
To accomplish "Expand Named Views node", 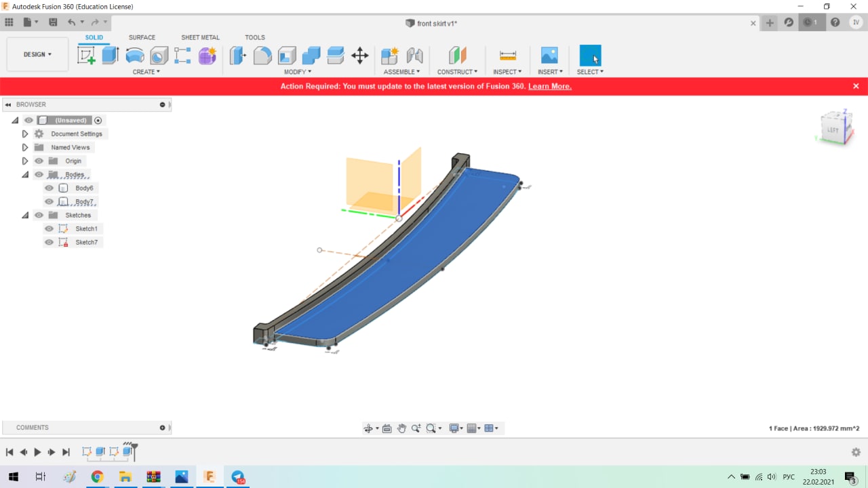I will coord(25,147).
